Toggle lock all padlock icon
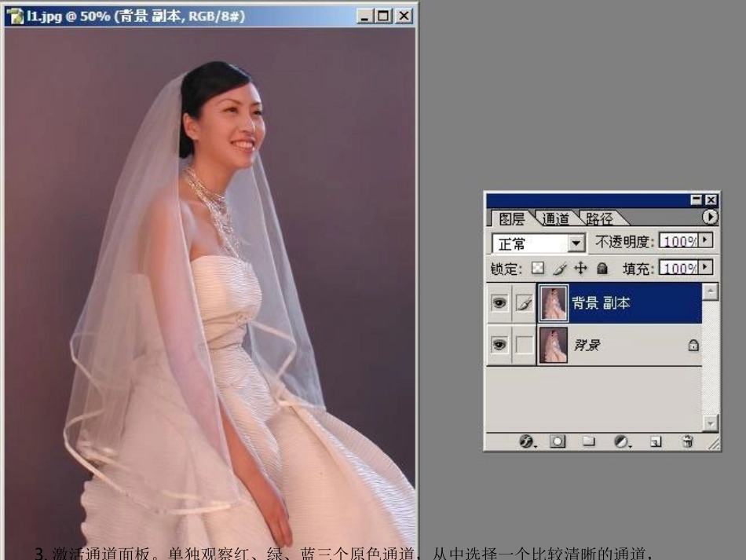The height and width of the screenshot is (560, 746). point(602,269)
